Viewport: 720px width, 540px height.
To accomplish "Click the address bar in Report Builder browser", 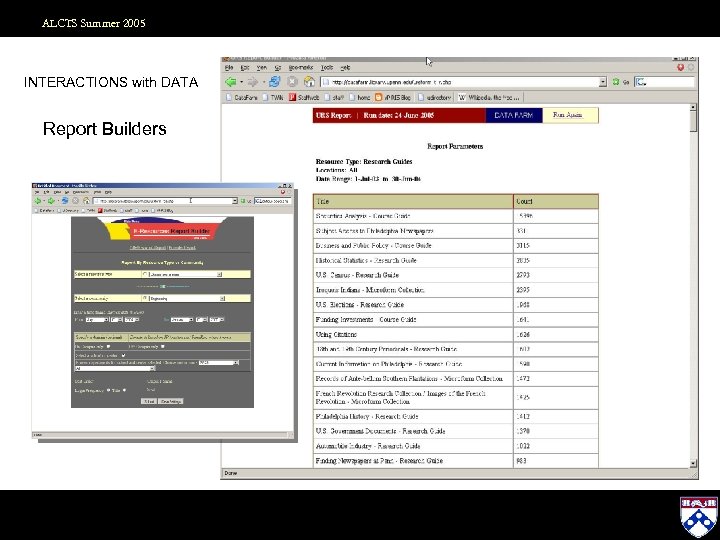I will pyautogui.click(x=163, y=201).
